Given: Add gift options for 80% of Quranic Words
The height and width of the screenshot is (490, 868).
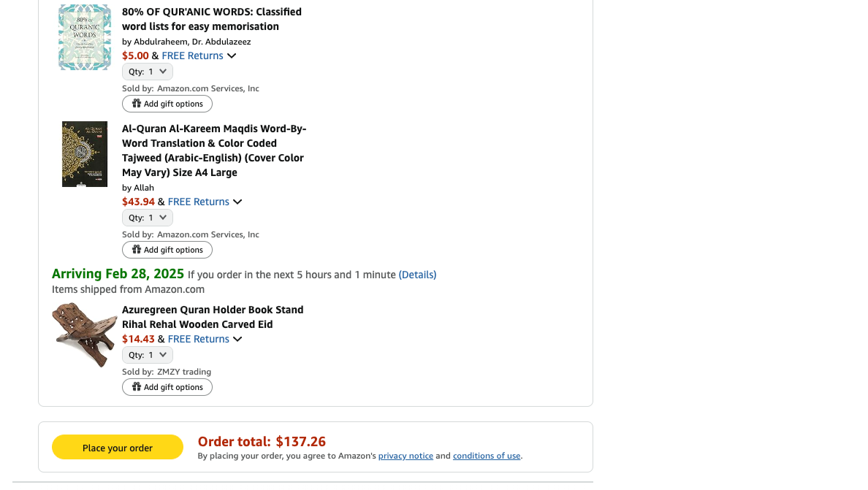Looking at the screenshot, I should click(x=167, y=104).
